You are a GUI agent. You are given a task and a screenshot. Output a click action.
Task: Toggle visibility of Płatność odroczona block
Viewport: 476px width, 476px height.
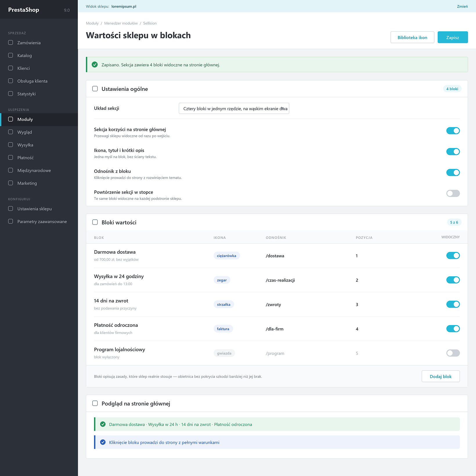click(x=453, y=329)
